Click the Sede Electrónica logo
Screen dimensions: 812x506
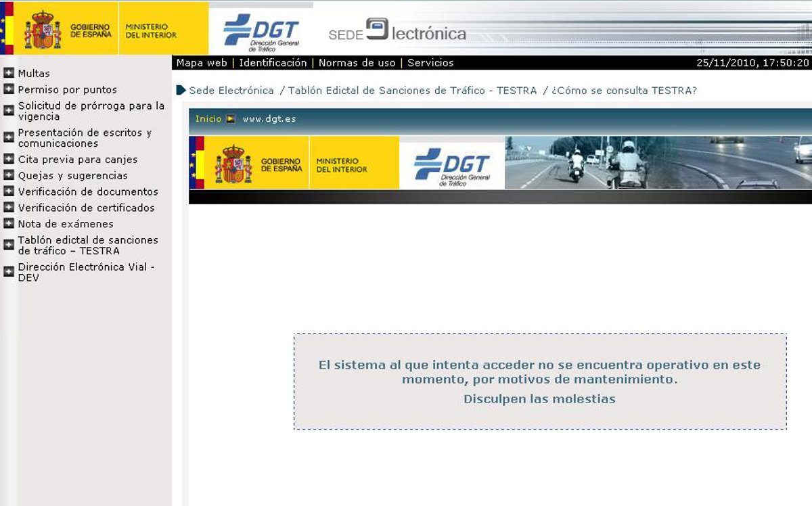pyautogui.click(x=397, y=31)
